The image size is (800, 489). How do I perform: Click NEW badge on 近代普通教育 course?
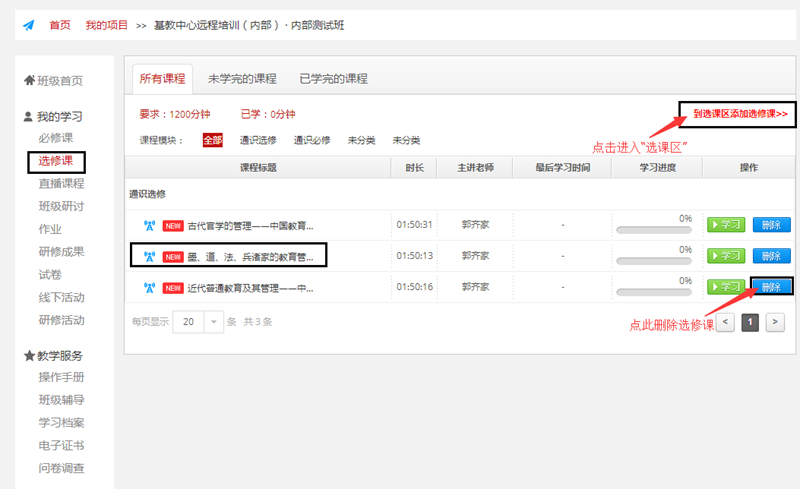173,288
